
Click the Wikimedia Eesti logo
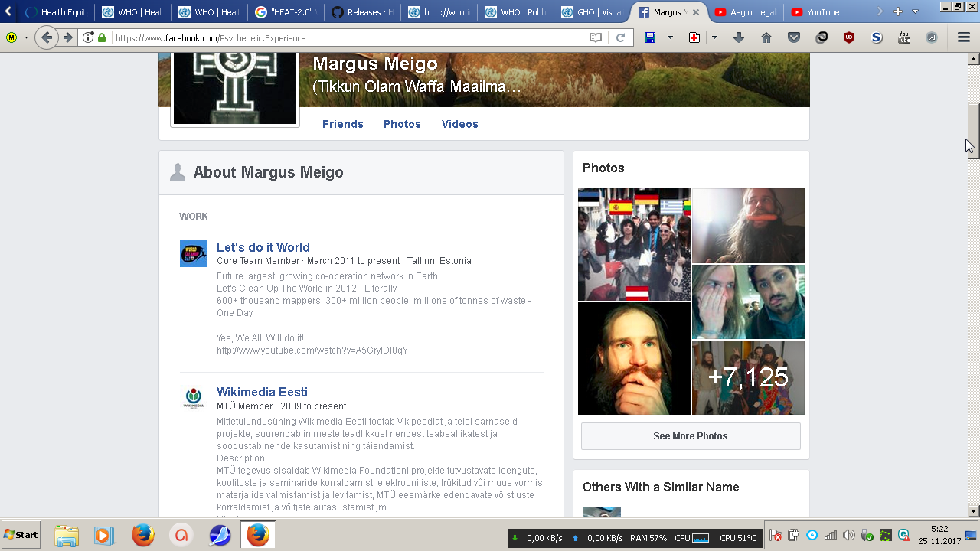pyautogui.click(x=193, y=399)
